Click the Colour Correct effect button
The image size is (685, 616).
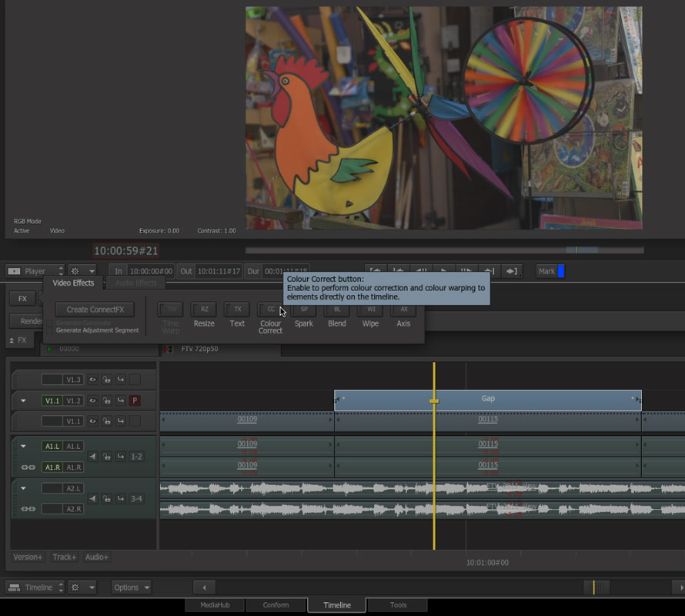click(270, 310)
